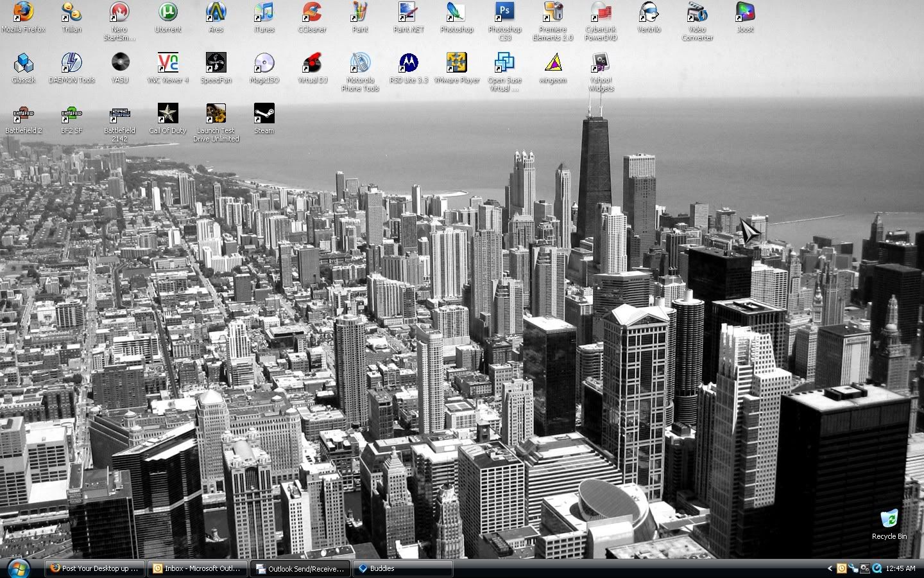
Task: Launch the SpeedFan desktop icon
Action: (x=216, y=68)
